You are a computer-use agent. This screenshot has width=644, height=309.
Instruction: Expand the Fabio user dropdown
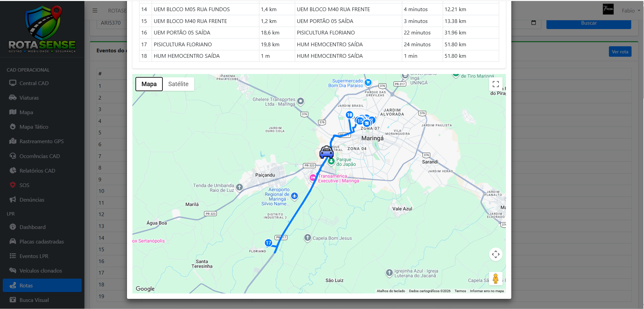(631, 10)
